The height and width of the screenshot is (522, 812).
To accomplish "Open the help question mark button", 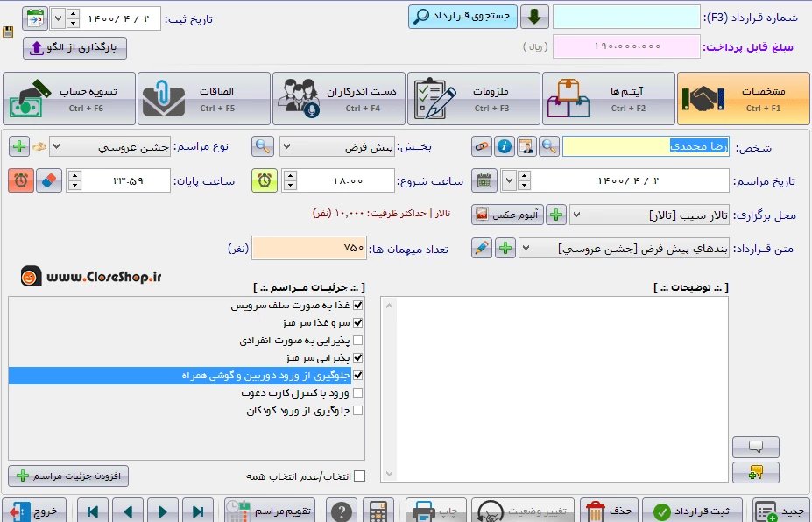I will (x=342, y=511).
